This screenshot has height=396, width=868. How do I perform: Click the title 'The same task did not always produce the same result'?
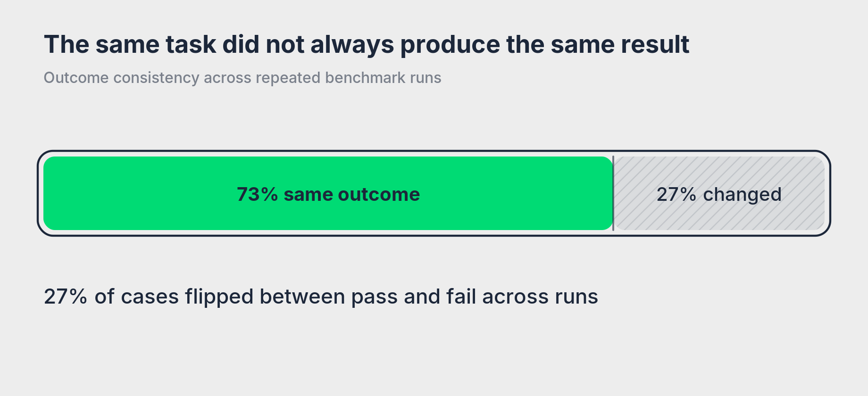[367, 45]
